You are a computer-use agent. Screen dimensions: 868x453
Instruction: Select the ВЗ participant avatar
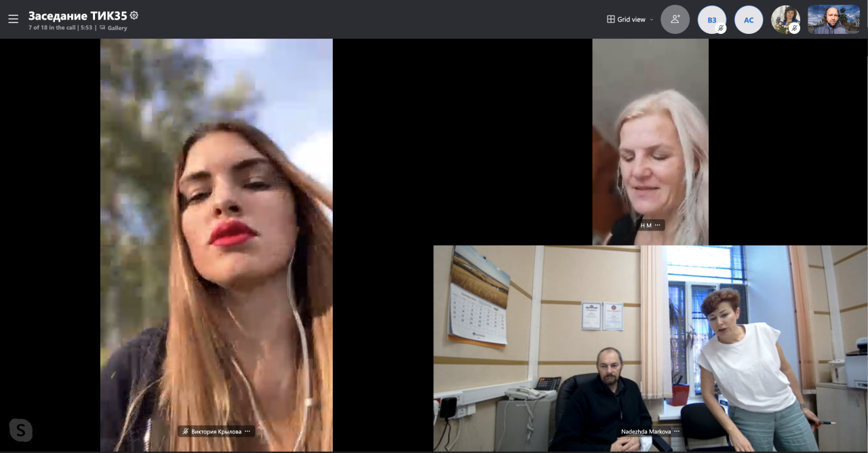[x=711, y=20]
